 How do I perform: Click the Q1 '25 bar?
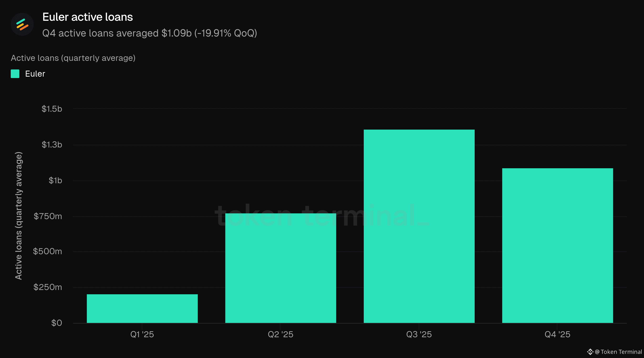142,308
